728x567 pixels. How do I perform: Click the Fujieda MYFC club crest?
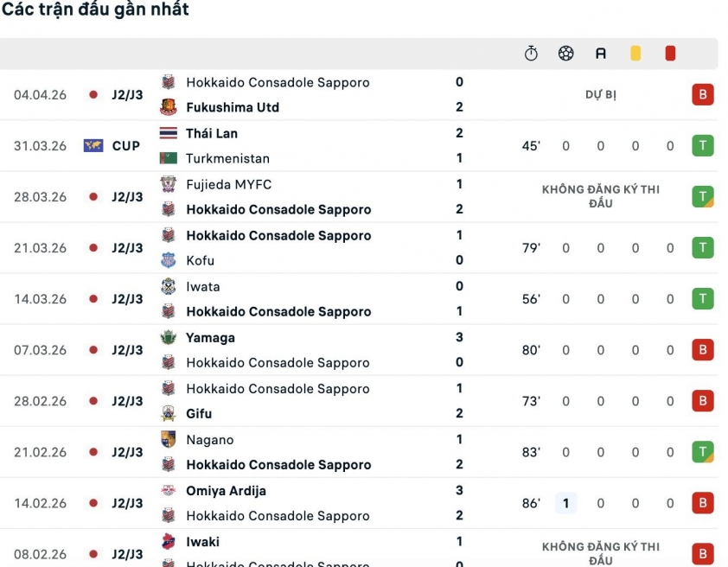tap(169, 184)
